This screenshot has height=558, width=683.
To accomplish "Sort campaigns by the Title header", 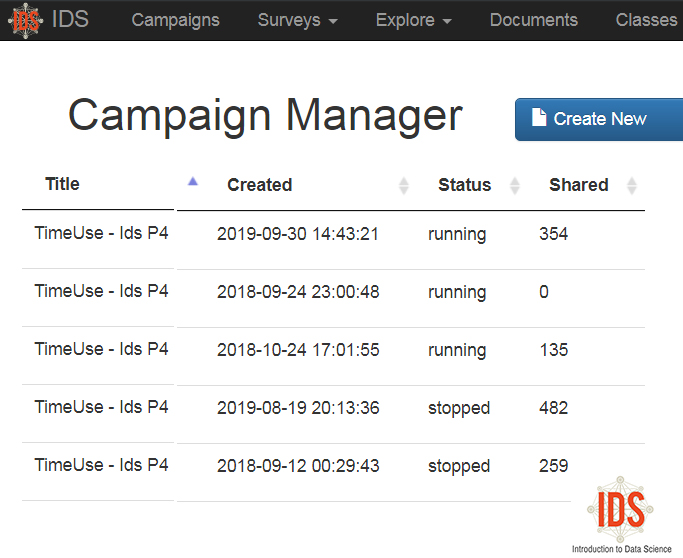I will (x=62, y=184).
